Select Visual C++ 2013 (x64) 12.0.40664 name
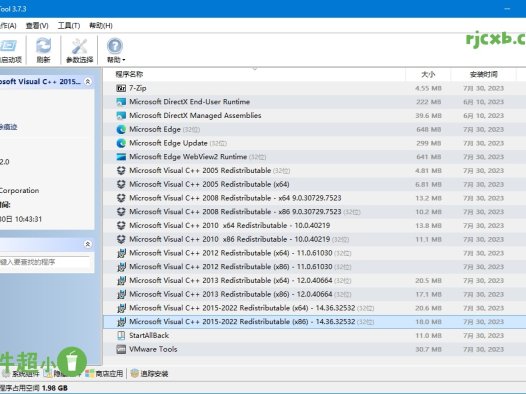Image resolution: width=526 pixels, height=394 pixels. point(231,280)
